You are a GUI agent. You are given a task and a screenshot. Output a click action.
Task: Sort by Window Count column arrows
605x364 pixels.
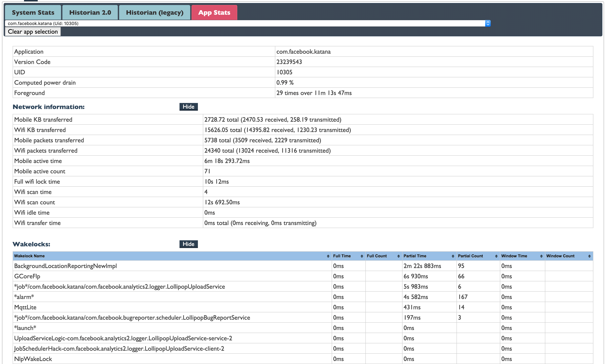(x=589, y=256)
